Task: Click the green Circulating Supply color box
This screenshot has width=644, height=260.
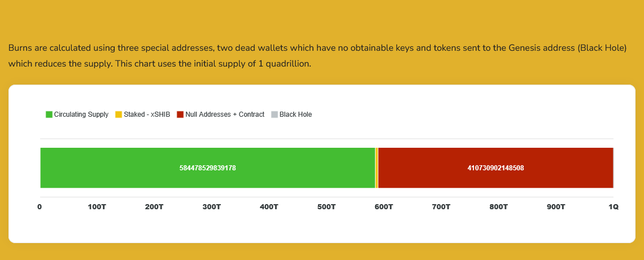Action: pyautogui.click(x=49, y=114)
